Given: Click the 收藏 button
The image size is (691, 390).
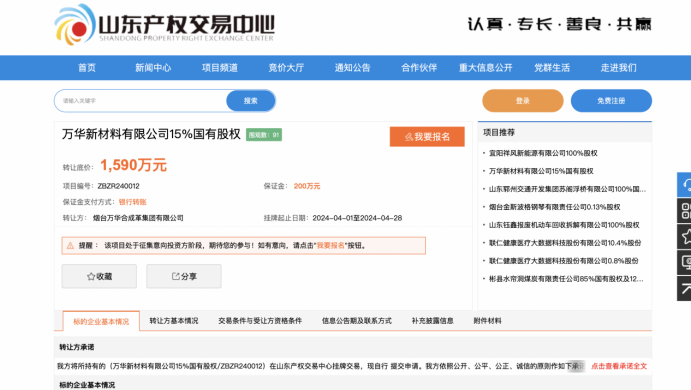Looking at the screenshot, I should point(99,276).
